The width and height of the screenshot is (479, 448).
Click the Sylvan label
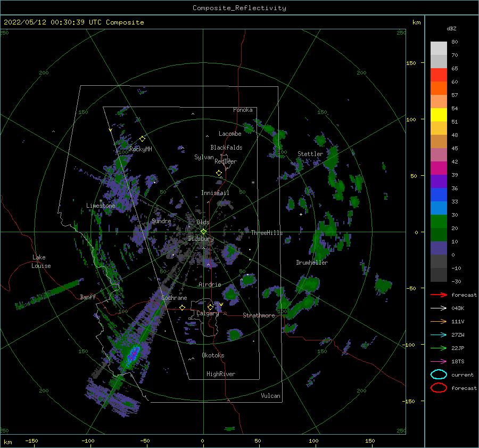point(204,157)
